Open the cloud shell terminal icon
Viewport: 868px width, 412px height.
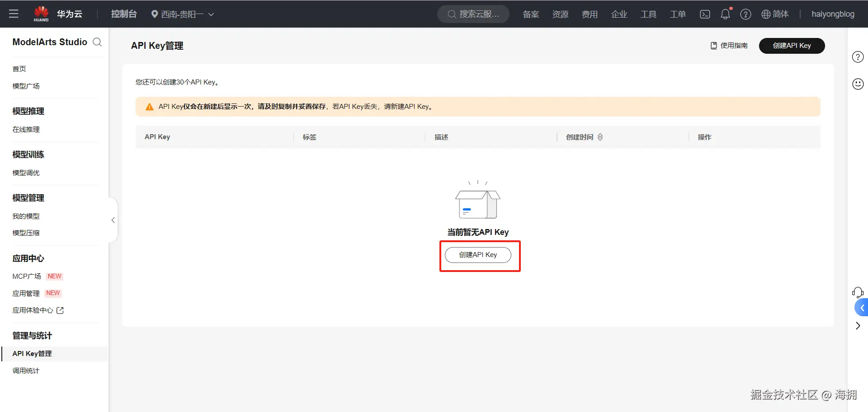[705, 14]
